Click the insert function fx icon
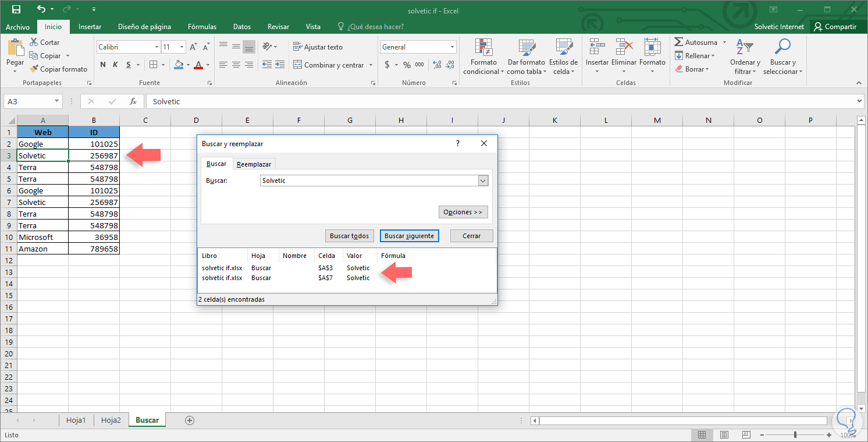Viewport: 868px width, 442px height. [x=133, y=101]
